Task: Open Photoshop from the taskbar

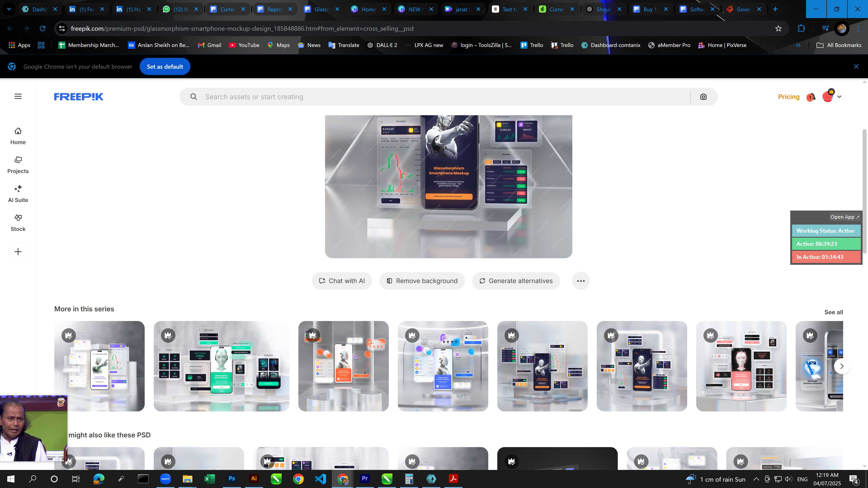Action: point(231,479)
